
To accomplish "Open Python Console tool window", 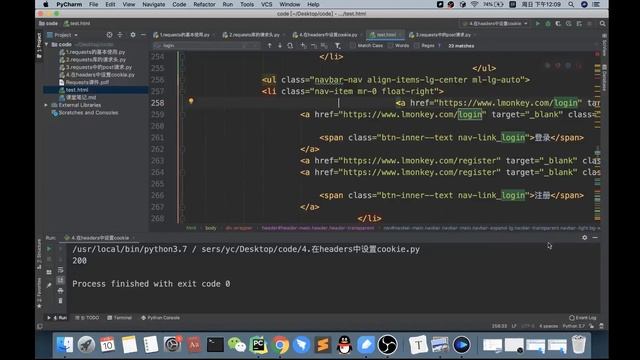I will pyautogui.click(x=160, y=318).
